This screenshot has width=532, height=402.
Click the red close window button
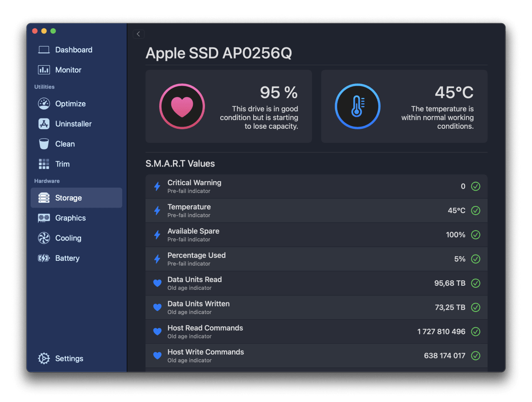(35, 31)
